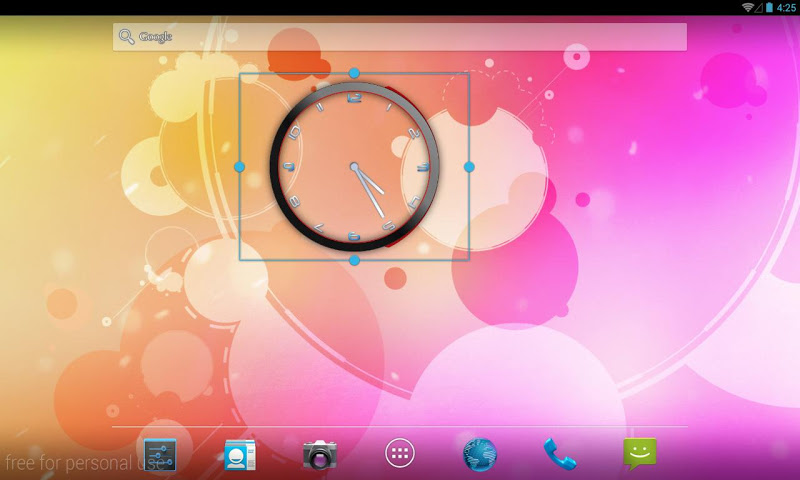Launch the Browser globe icon

coord(480,454)
